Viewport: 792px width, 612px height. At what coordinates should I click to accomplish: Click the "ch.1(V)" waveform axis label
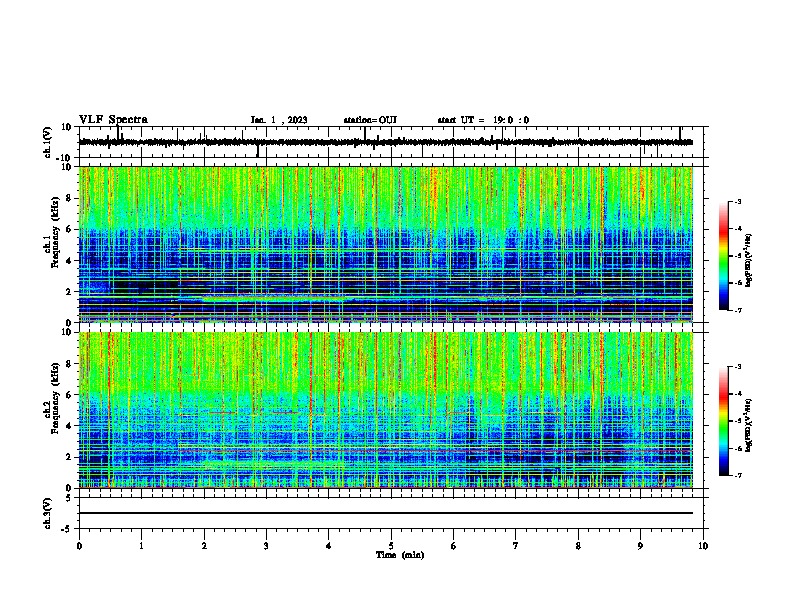tap(49, 142)
